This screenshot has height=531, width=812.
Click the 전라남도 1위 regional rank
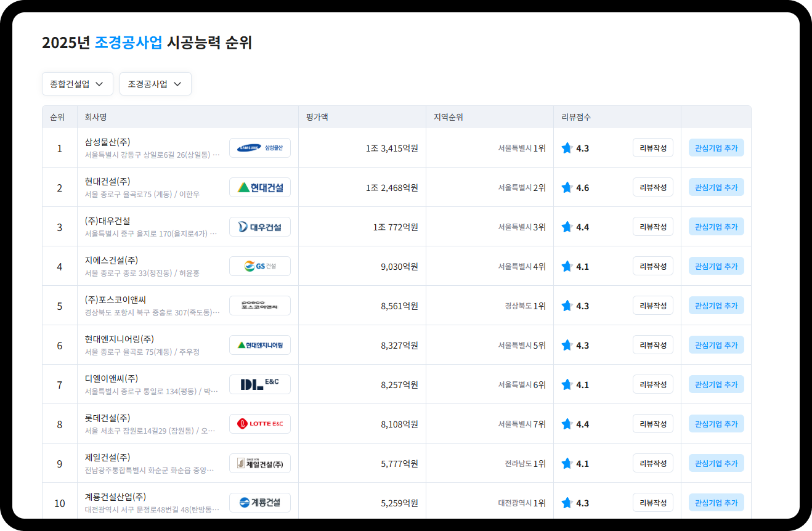(x=526, y=463)
